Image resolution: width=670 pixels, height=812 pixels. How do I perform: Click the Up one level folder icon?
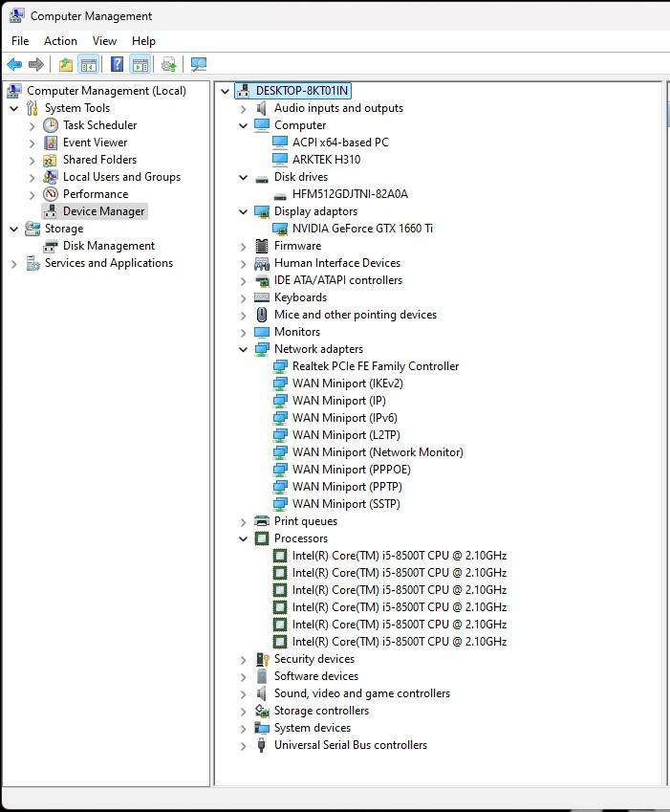pyautogui.click(x=65, y=64)
